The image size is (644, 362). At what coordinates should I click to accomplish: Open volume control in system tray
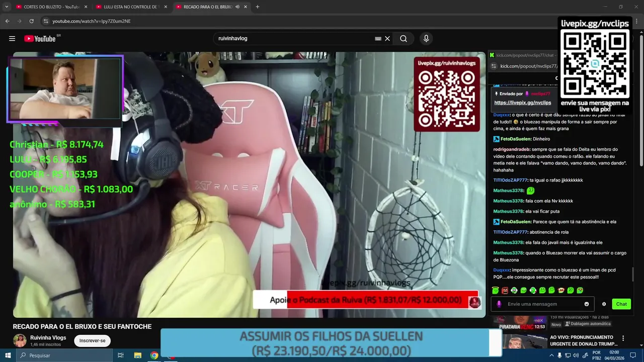click(576, 355)
